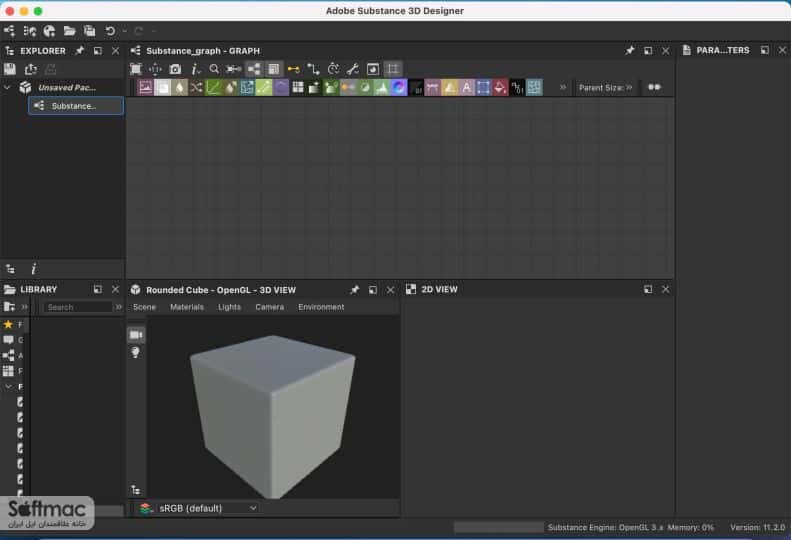Pin the Substance_graph GRAPH panel
The image size is (791, 540).
tap(630, 50)
